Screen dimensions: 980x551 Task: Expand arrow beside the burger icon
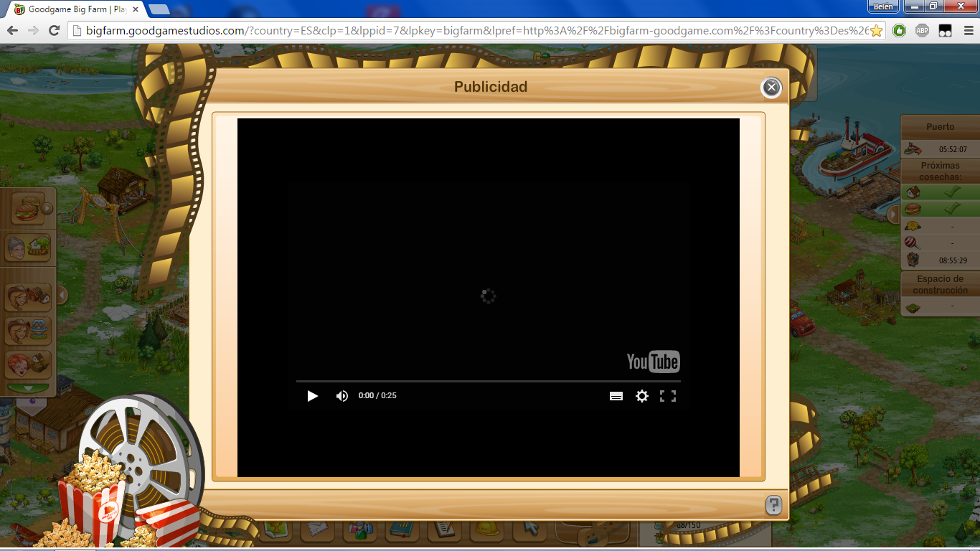click(47, 208)
